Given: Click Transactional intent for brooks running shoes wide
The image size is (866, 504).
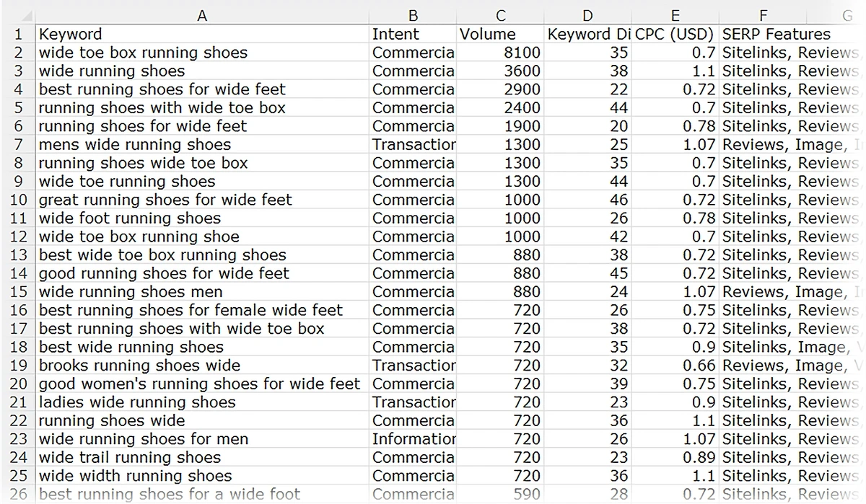Looking at the screenshot, I should click(x=413, y=366).
